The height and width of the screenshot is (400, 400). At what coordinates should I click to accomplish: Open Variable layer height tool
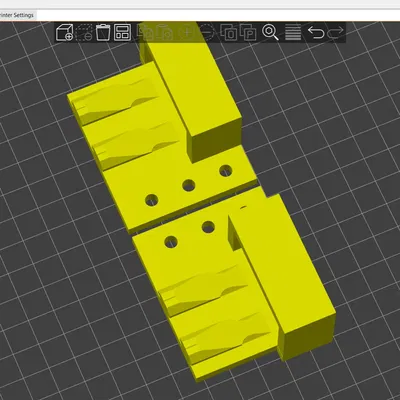point(293,32)
